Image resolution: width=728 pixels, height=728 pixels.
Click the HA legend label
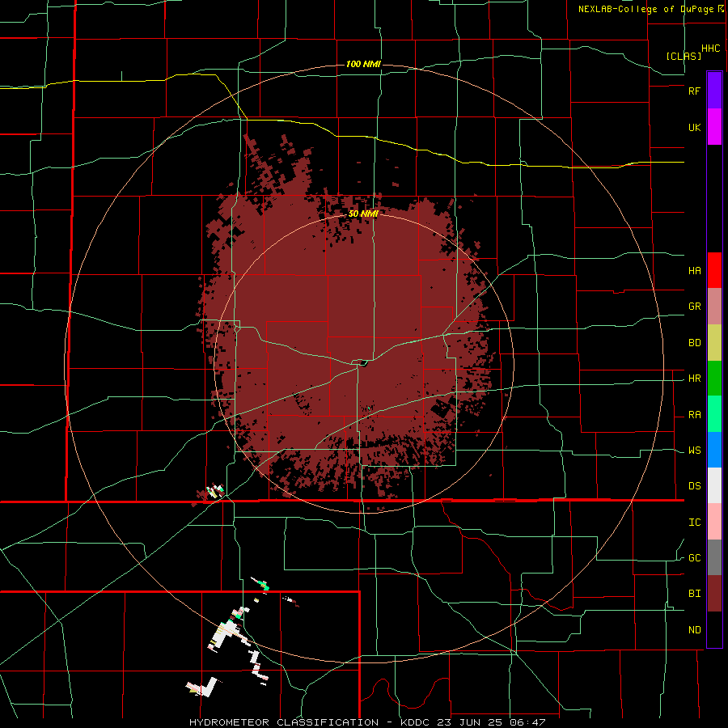pos(694,270)
